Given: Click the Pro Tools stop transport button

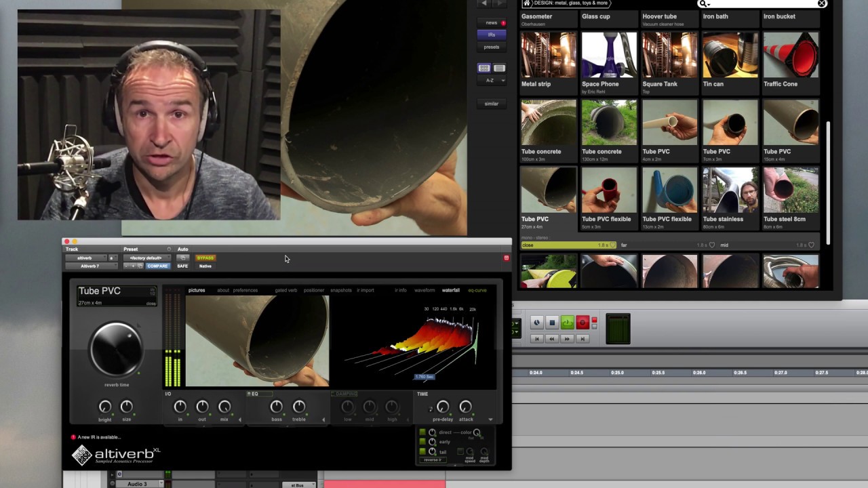Looking at the screenshot, I should 552,323.
